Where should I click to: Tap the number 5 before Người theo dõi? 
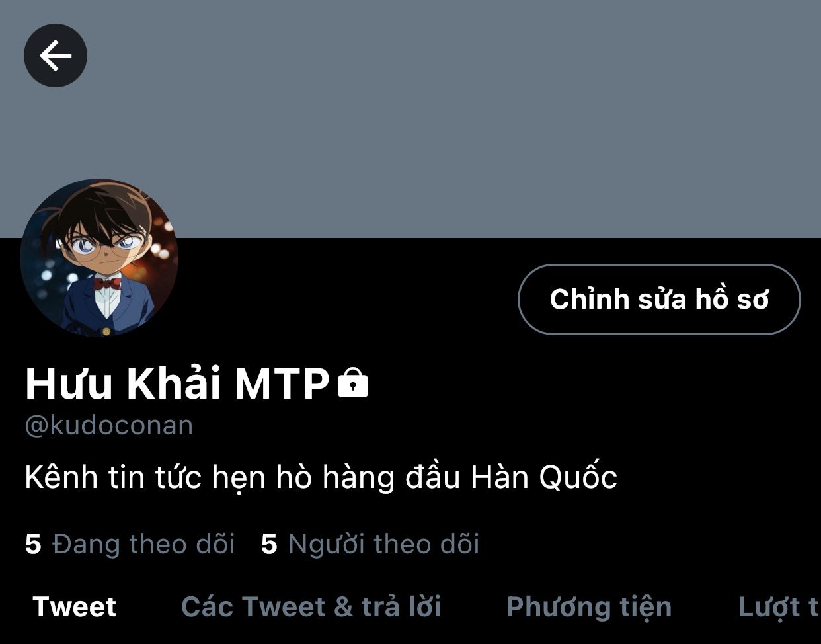click(269, 545)
